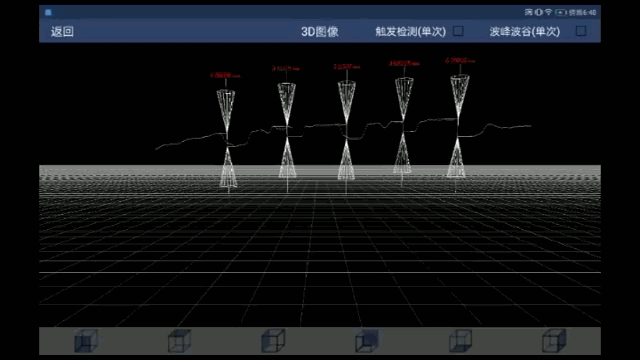640x360 pixels.
Task: Select the rightmost double-cone measurement marker
Action: click(458, 127)
